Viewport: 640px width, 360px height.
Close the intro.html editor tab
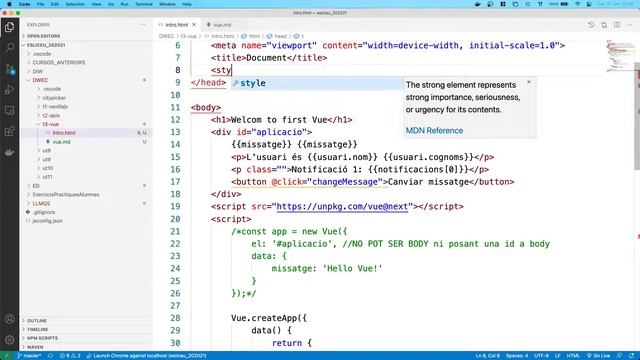[194, 25]
